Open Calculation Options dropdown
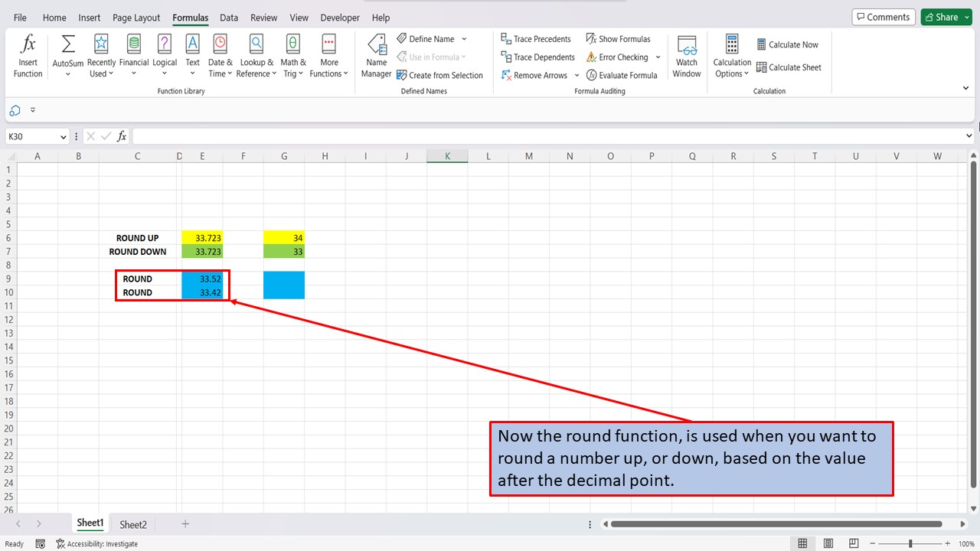The image size is (980, 551). (730, 54)
